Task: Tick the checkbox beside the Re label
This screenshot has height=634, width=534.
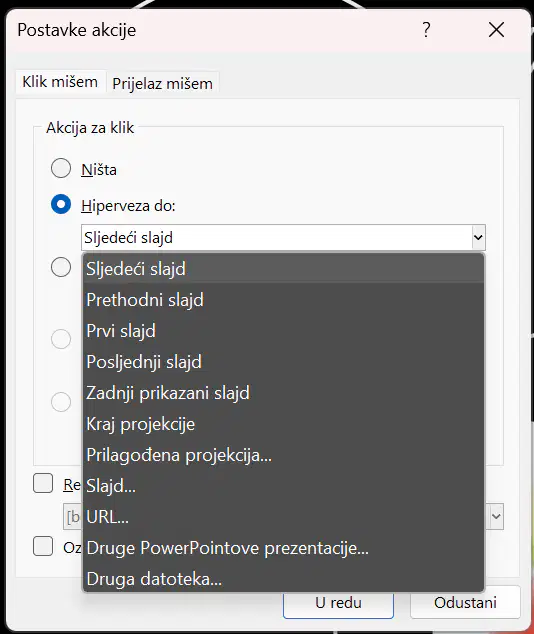Action: pyautogui.click(x=43, y=483)
